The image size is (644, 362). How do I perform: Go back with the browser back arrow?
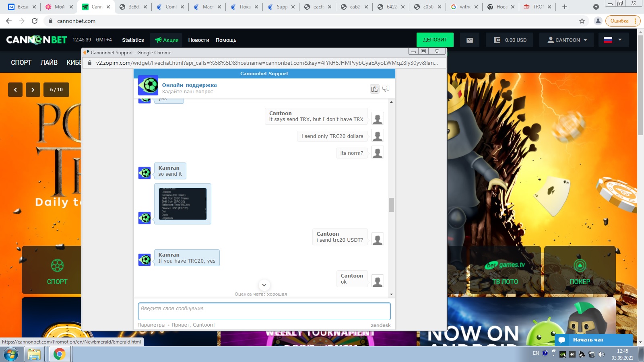9,21
